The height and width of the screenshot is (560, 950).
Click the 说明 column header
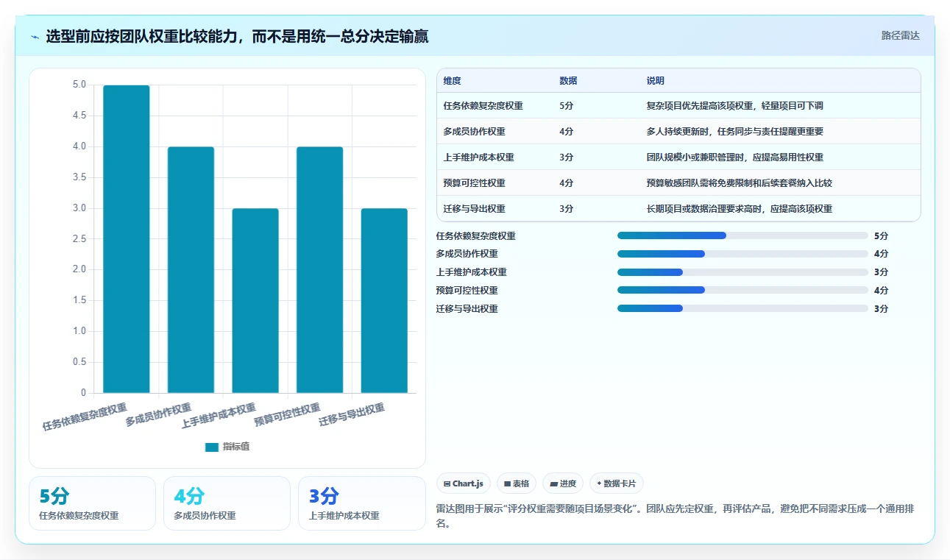pyautogui.click(x=655, y=81)
